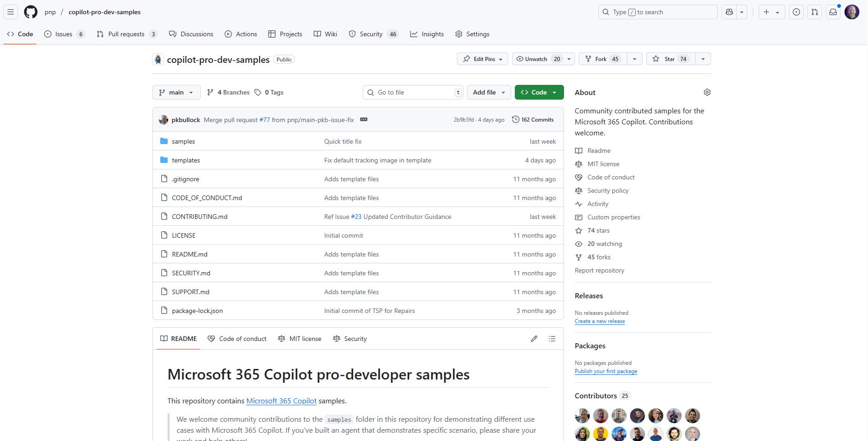Star the repository
This screenshot has width=868, height=441.
671,59
